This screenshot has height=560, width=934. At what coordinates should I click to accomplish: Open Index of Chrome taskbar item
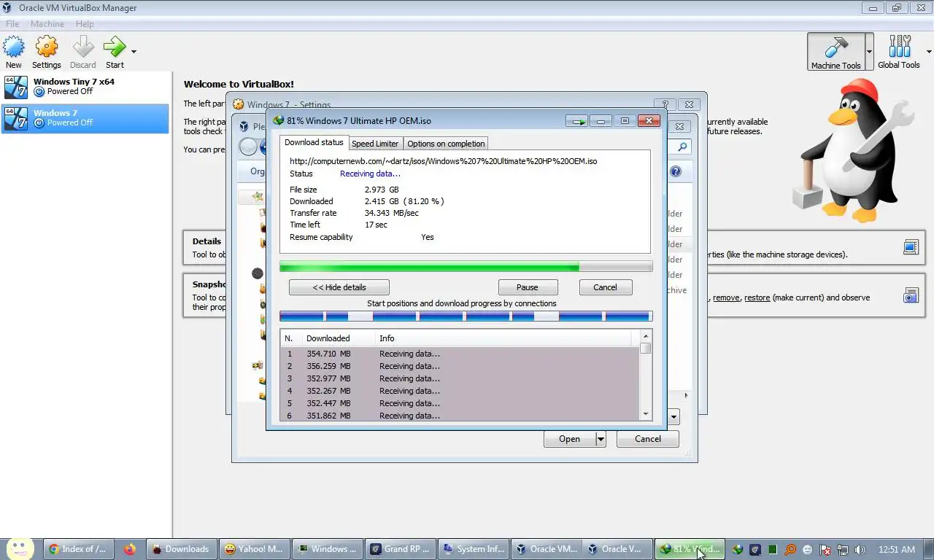coord(77,549)
